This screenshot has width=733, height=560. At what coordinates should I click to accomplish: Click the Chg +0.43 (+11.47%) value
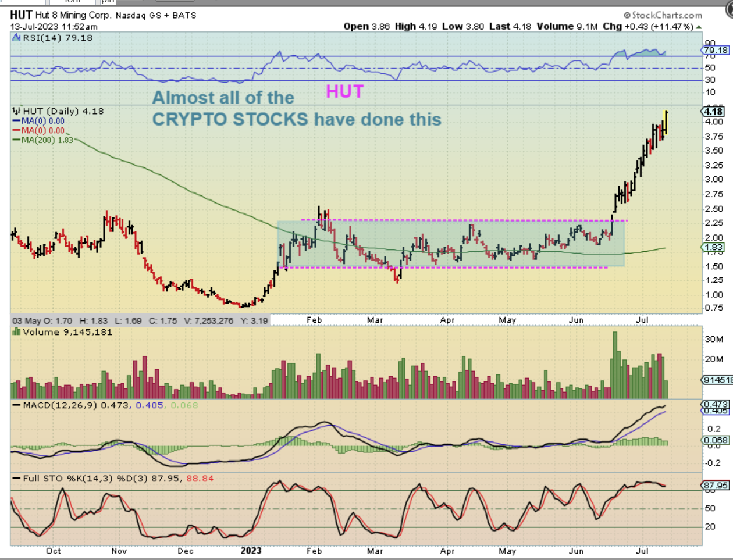click(x=648, y=26)
